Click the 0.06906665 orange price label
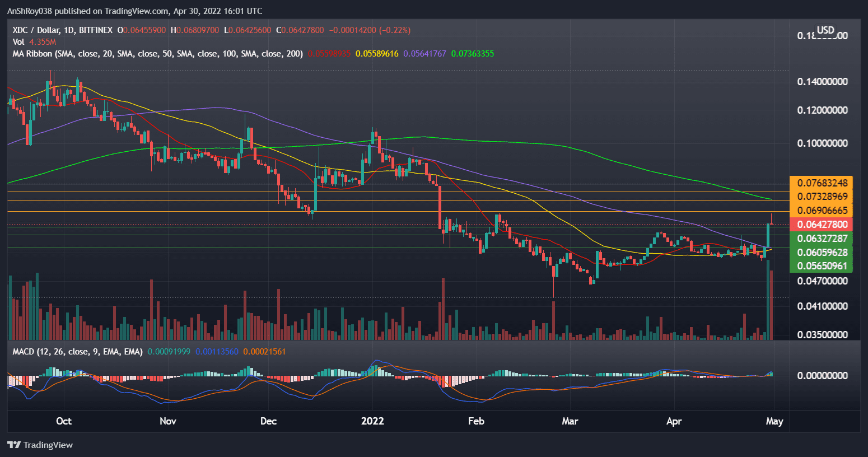 coord(821,211)
